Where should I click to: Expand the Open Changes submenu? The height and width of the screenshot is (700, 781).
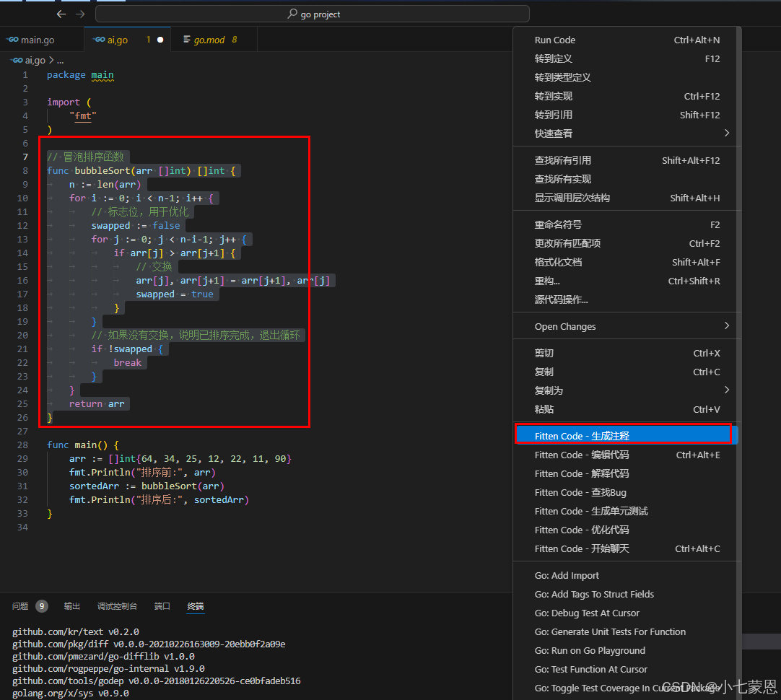[x=726, y=326]
